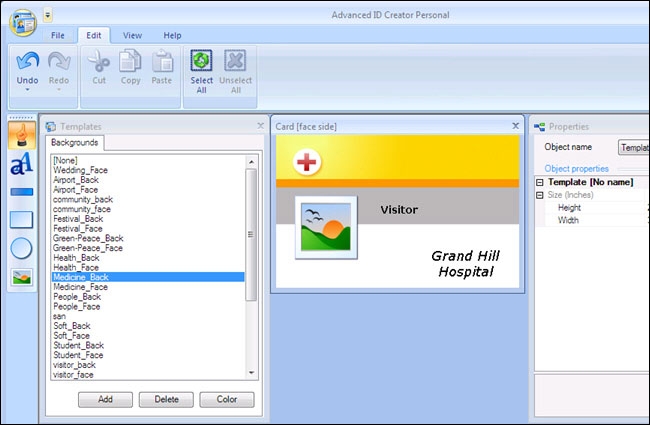Click the Object name input field
Screen dimensions: 650x425
click(x=633, y=147)
